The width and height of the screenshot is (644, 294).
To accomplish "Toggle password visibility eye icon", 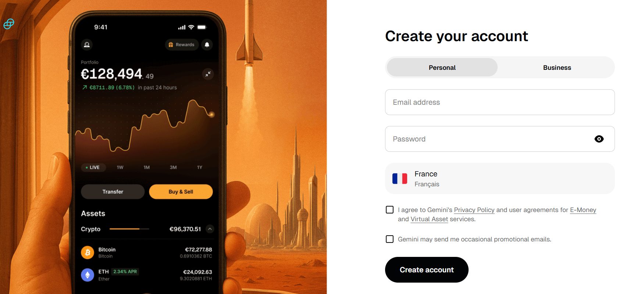I will click(599, 139).
